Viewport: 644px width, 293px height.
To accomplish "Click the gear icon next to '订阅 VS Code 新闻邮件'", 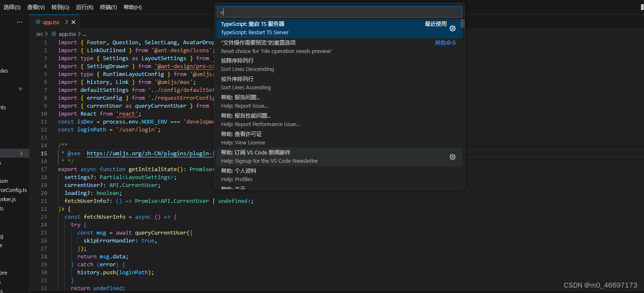I will pyautogui.click(x=453, y=157).
